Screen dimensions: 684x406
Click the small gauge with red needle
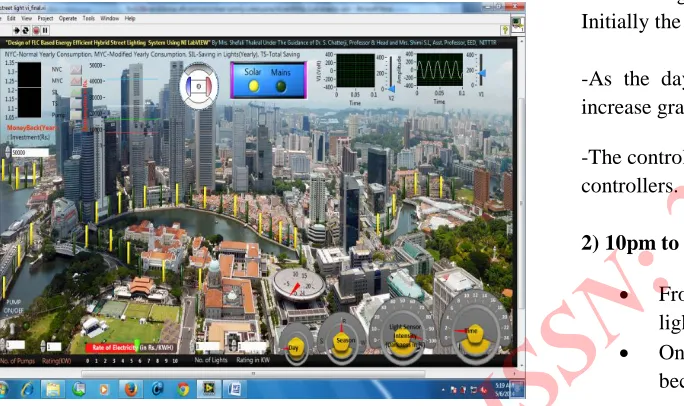[299, 286]
